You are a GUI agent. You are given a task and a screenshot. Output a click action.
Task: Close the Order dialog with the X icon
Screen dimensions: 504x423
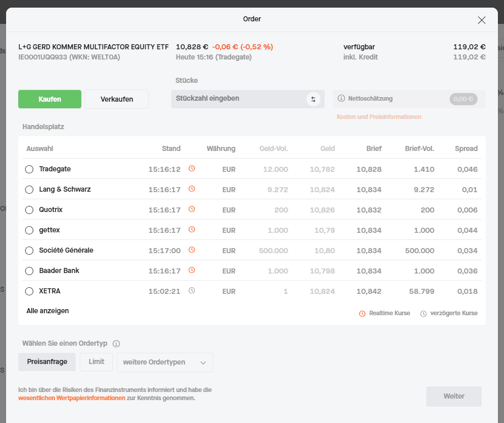[482, 20]
